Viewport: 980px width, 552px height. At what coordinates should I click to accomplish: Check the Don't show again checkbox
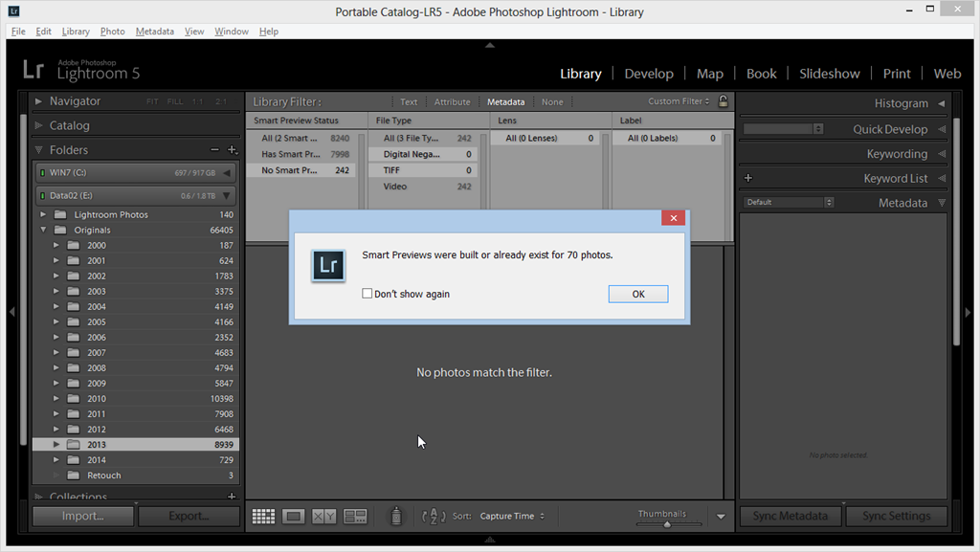367,294
